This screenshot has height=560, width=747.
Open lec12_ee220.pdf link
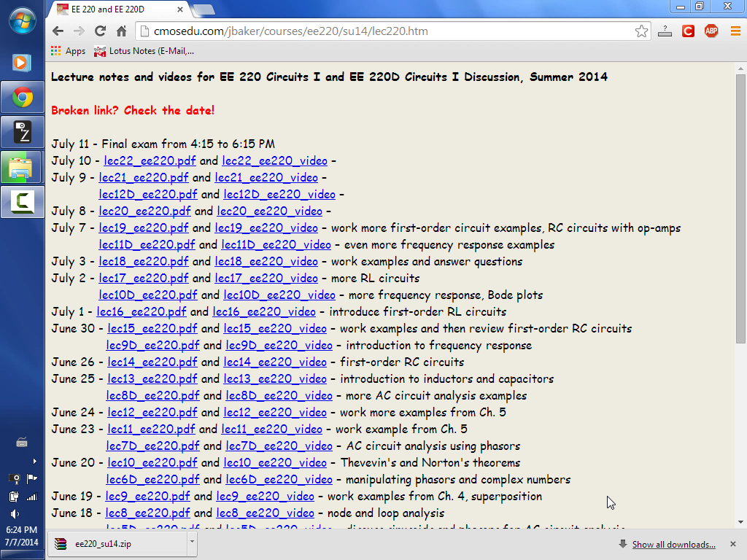click(152, 413)
